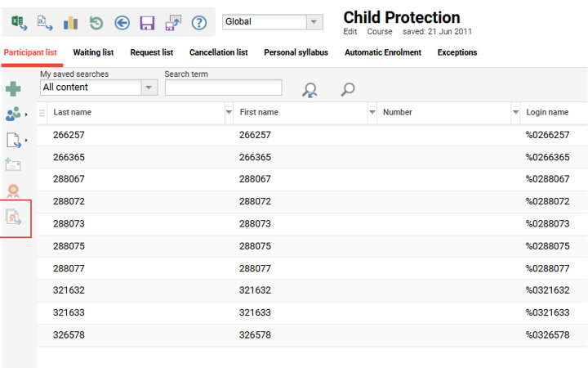Open the First name column filter arrow
The width and height of the screenshot is (588, 368).
[x=372, y=112]
